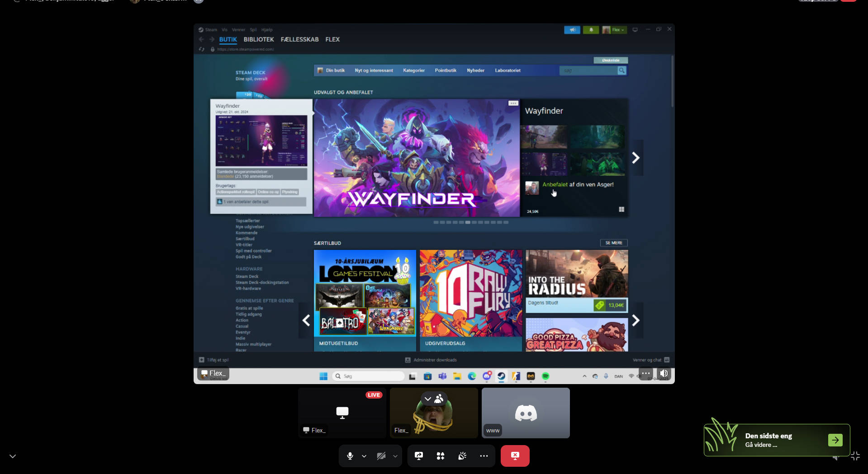
Task: Go to next Særtilbud with right arrow
Action: click(636, 320)
